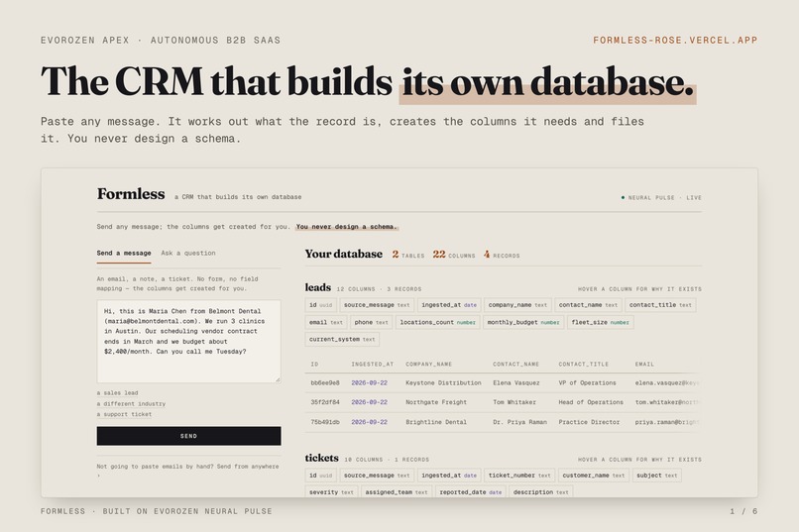Load the 'a sales lead' example
Image resolution: width=799 pixels, height=532 pixels.
(x=117, y=393)
